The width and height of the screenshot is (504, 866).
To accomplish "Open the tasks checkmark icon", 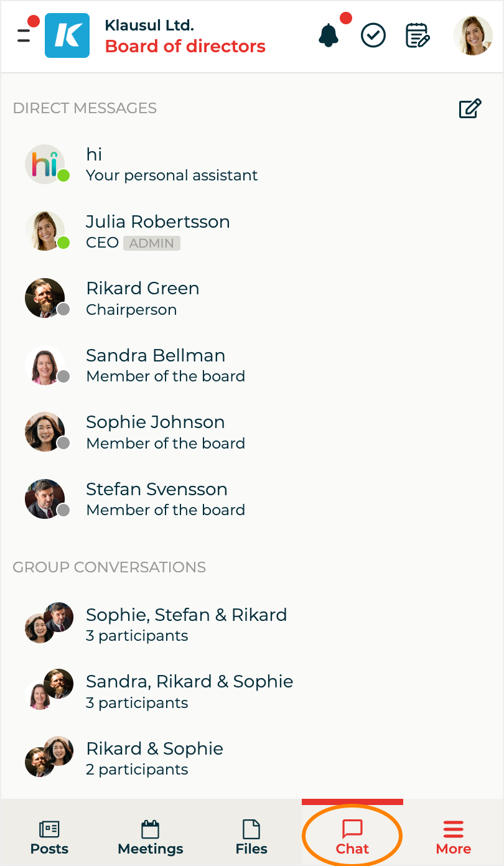I will 373,35.
